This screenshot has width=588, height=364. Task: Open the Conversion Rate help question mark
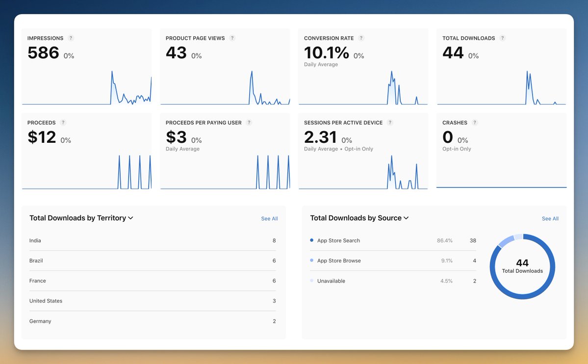(361, 38)
